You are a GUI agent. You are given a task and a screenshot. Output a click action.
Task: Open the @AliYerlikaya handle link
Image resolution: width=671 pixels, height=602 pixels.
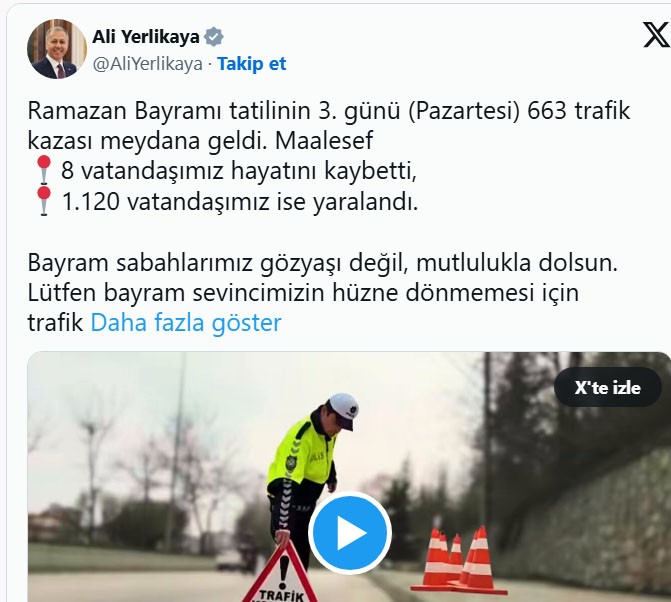[x=147, y=64]
